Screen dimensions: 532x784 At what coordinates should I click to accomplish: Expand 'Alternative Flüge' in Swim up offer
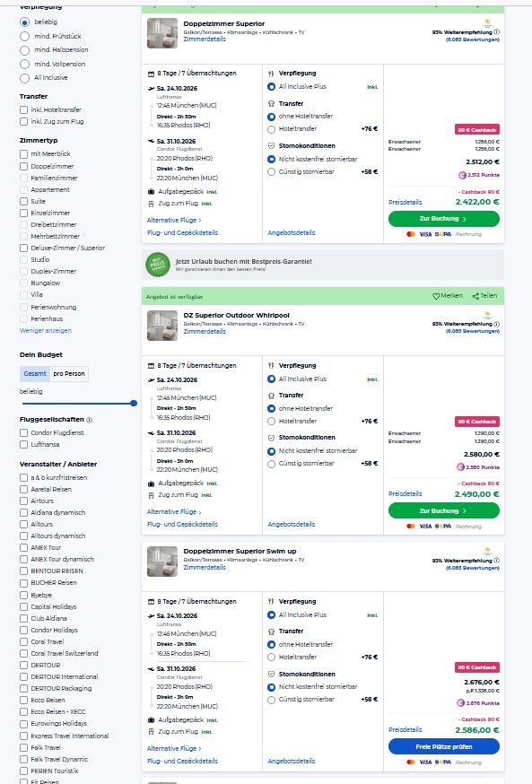point(174,748)
